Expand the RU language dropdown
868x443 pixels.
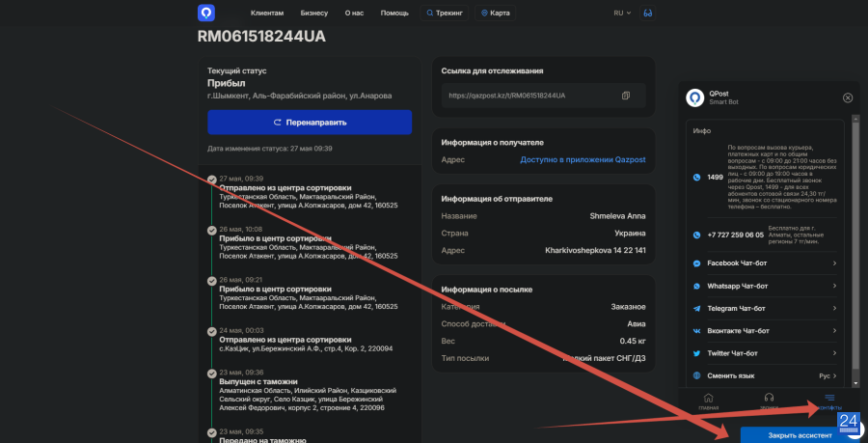pyautogui.click(x=622, y=13)
